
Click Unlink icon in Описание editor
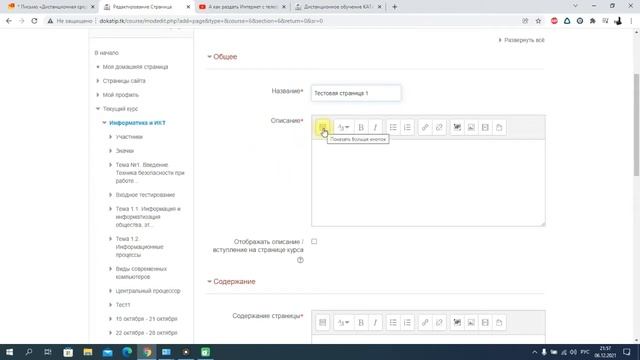tap(439, 127)
